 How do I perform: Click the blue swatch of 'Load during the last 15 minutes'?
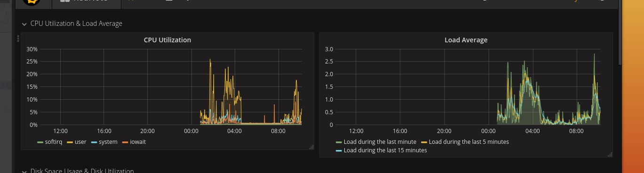tap(339, 151)
